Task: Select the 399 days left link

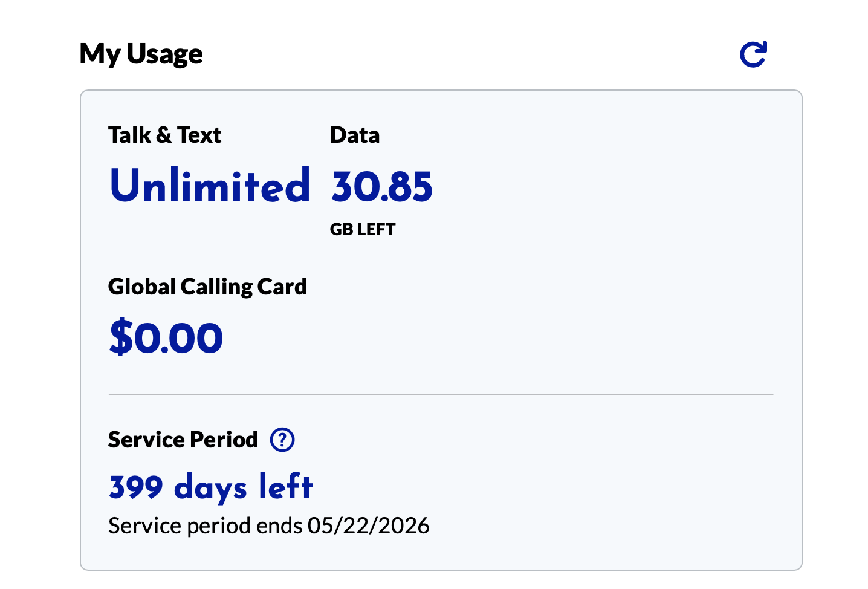Action: coord(210,486)
